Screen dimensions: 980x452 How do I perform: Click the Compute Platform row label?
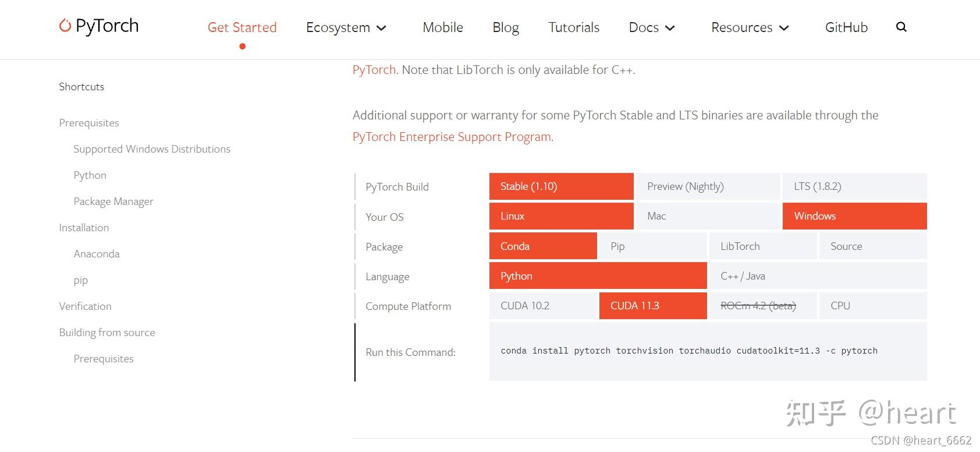point(408,306)
